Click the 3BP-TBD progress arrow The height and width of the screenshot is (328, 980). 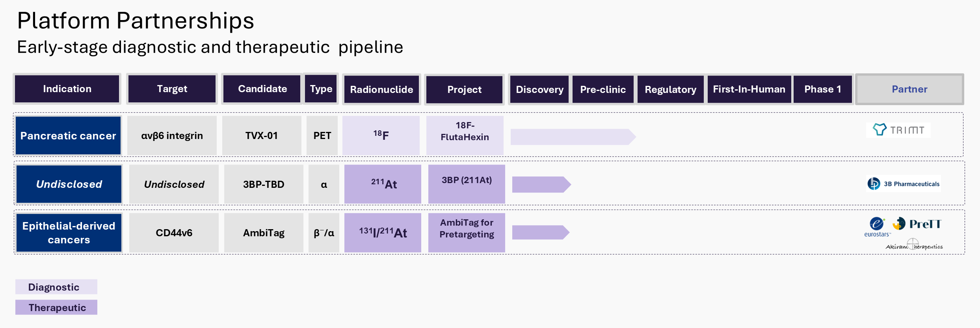click(x=541, y=184)
